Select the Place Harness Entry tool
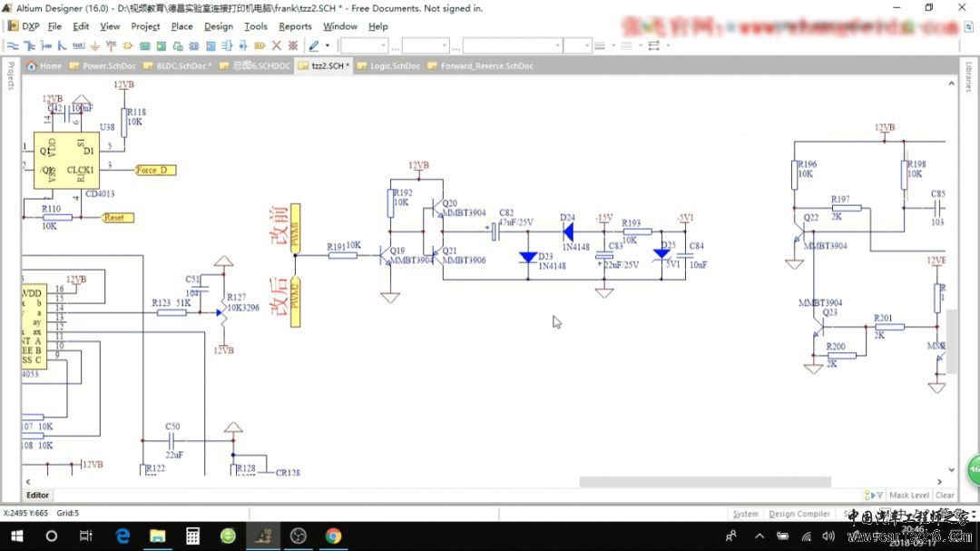 click(x=210, y=45)
